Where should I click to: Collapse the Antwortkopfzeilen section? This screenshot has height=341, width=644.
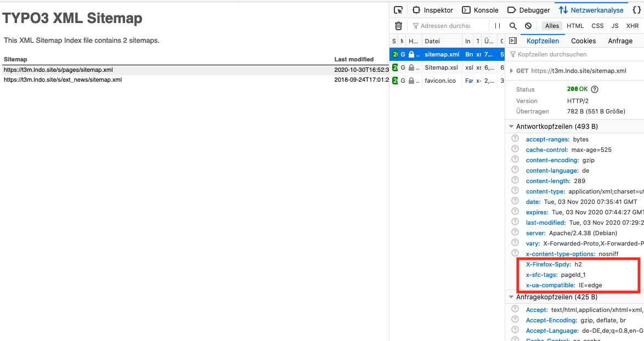coord(511,127)
